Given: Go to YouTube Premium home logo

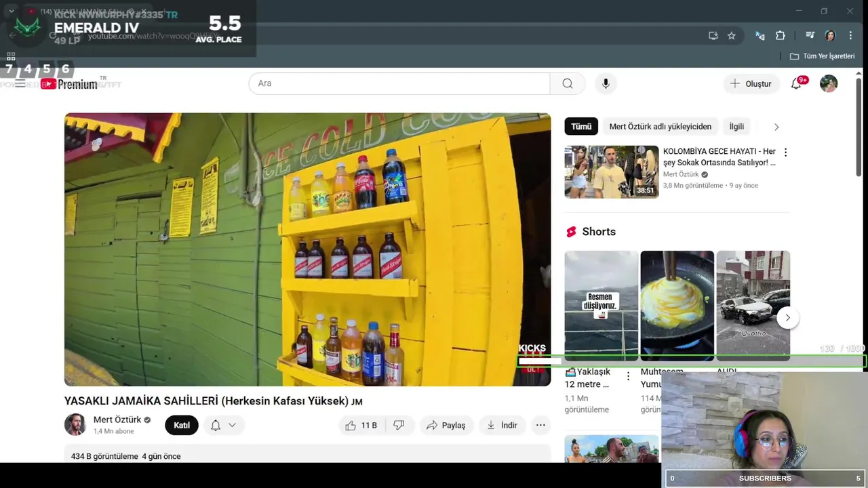Looking at the screenshot, I should click(68, 84).
